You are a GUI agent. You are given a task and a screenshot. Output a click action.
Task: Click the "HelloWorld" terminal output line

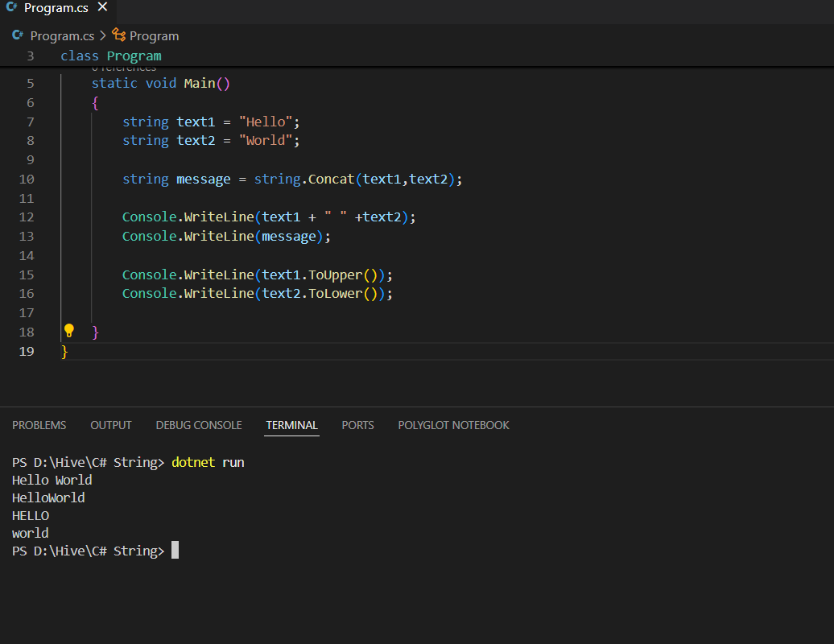(48, 497)
